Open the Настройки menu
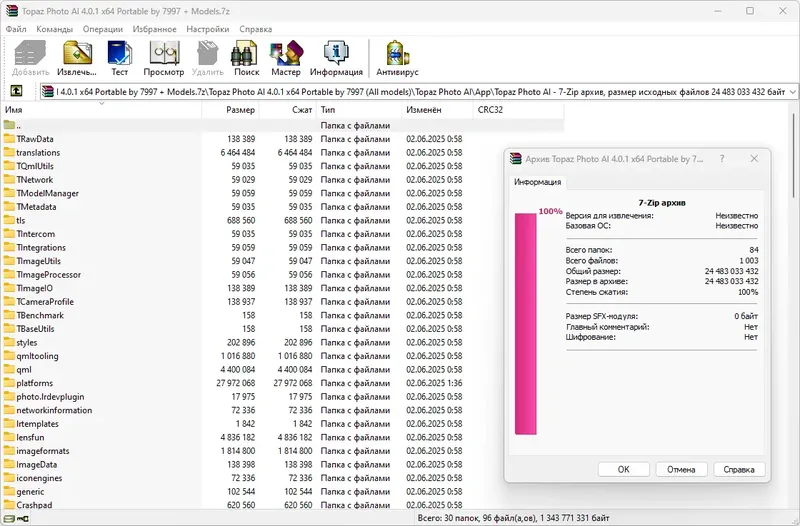The height and width of the screenshot is (526, 800). pos(208,29)
